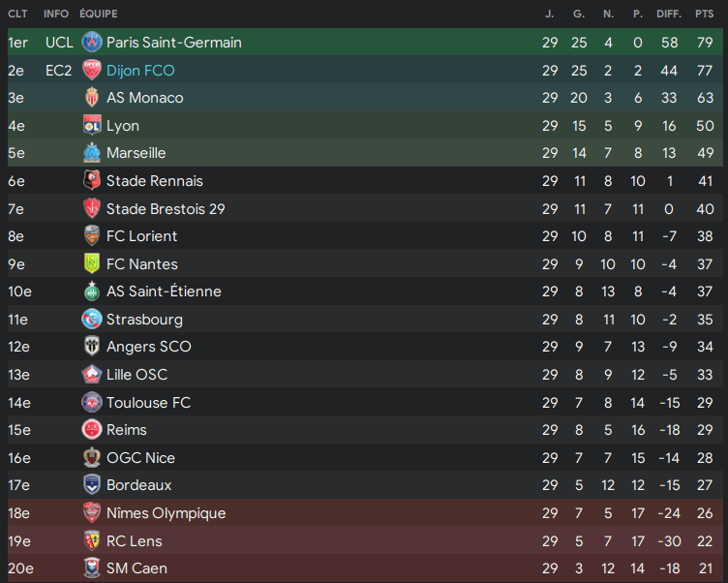Click the INFO column header

[x=56, y=15]
